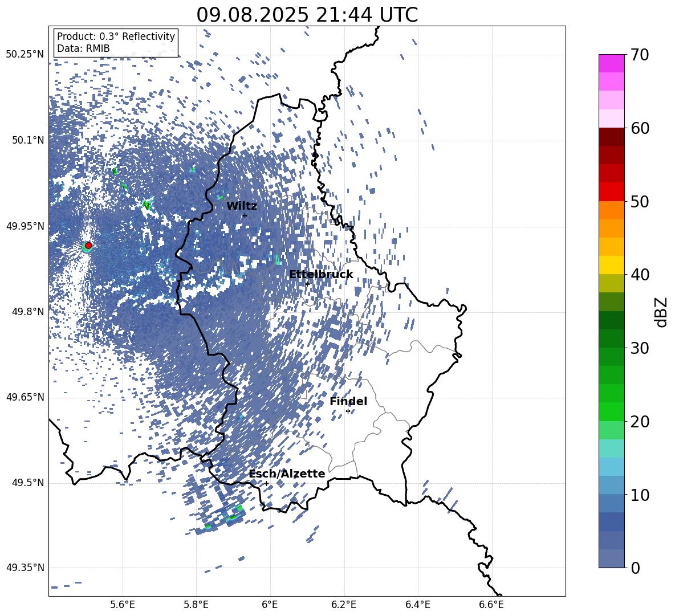Click the Findel station cross marker
This screenshot has width=675, height=616.
[x=348, y=411]
